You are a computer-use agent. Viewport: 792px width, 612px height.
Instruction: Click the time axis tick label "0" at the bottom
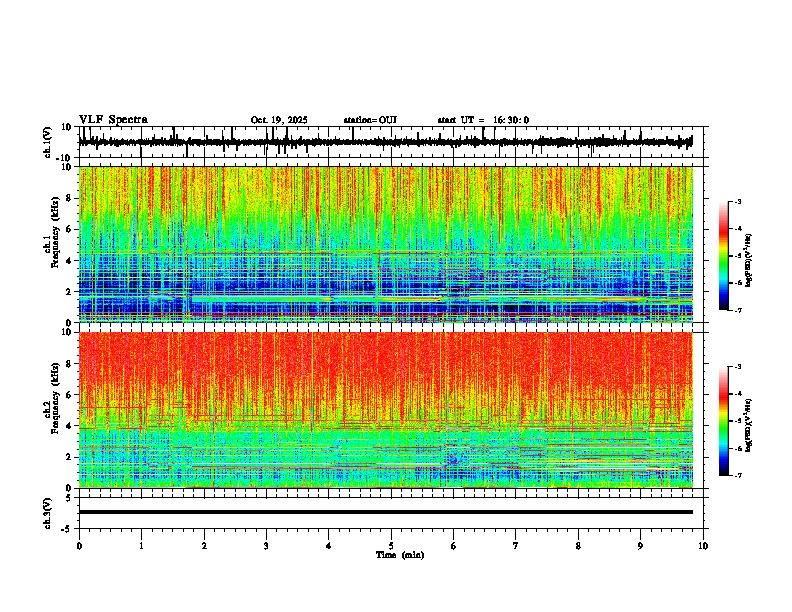tap(79, 546)
